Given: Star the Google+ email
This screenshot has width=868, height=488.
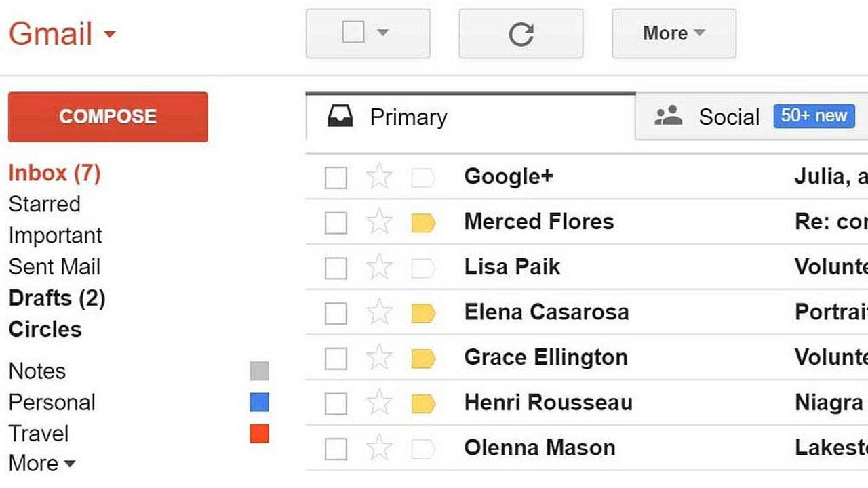Looking at the screenshot, I should pos(379,178).
